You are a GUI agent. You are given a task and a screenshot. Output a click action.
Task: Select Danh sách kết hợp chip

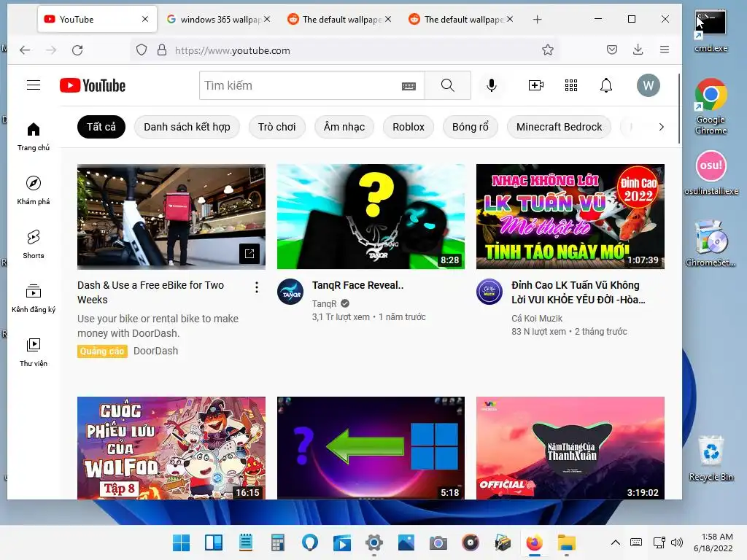click(x=187, y=127)
